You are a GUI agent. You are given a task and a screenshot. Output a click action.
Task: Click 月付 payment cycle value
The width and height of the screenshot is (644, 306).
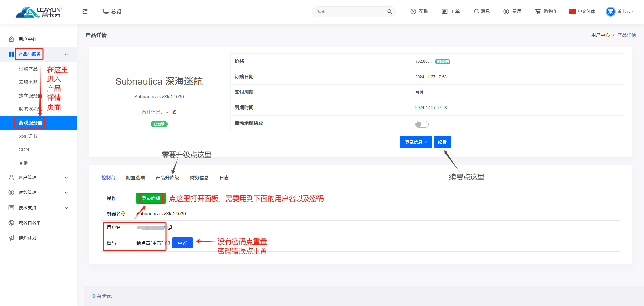tap(419, 92)
